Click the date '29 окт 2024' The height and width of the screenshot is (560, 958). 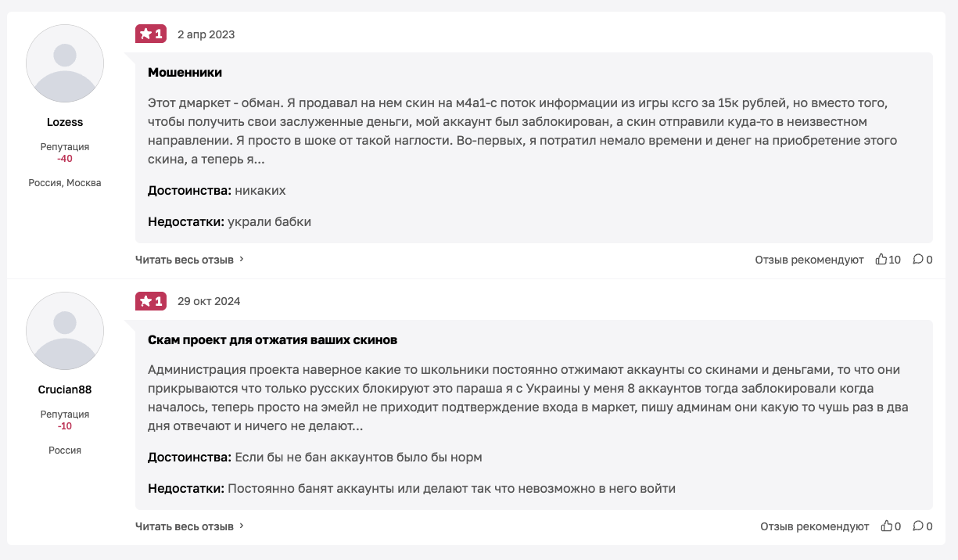[x=209, y=302]
